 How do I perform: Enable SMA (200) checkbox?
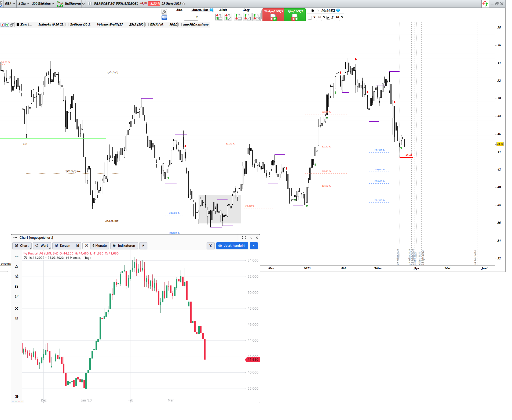coord(126,25)
